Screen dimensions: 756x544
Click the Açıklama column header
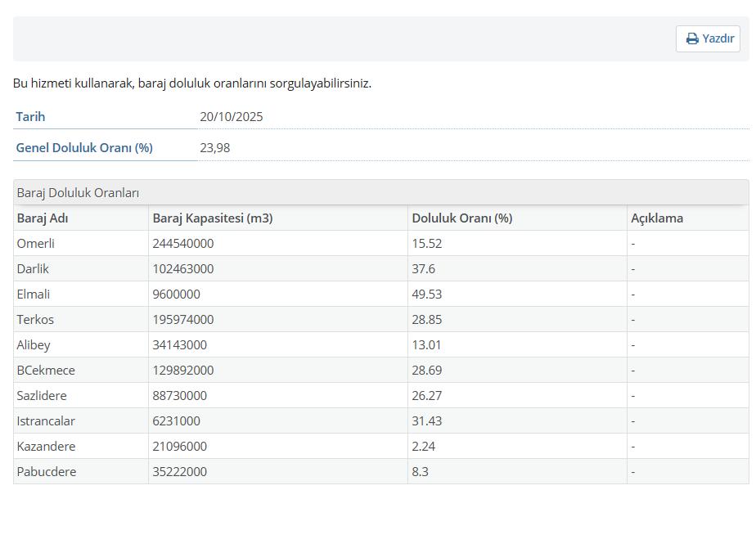(x=656, y=218)
